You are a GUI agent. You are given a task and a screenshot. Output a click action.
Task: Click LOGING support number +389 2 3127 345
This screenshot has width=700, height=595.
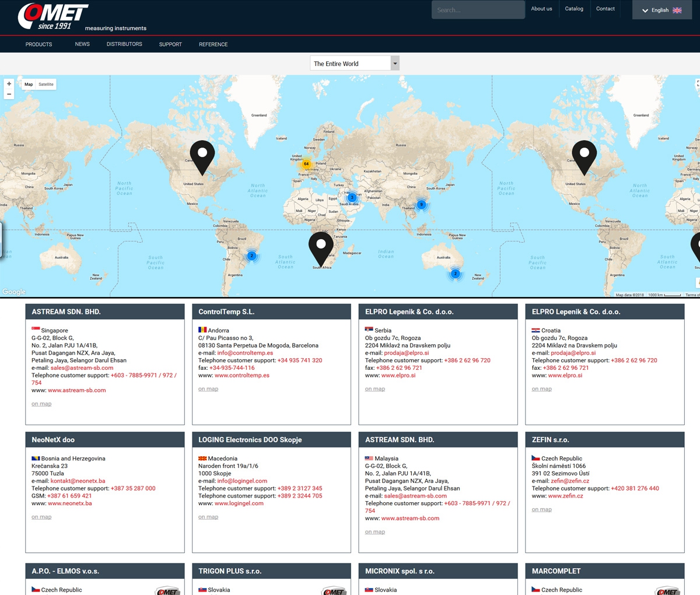coord(300,489)
